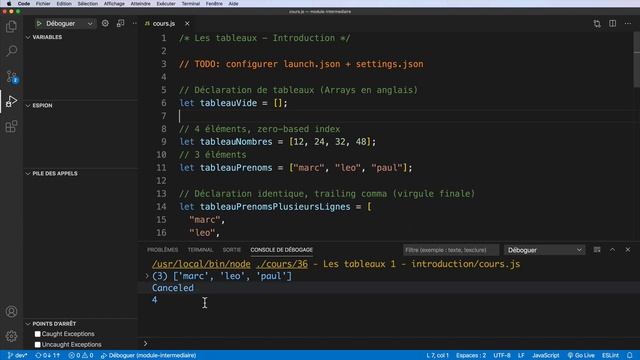This screenshot has height=360, width=640.
Task: Open the Explorer view in activity bar
Action: click(11, 27)
